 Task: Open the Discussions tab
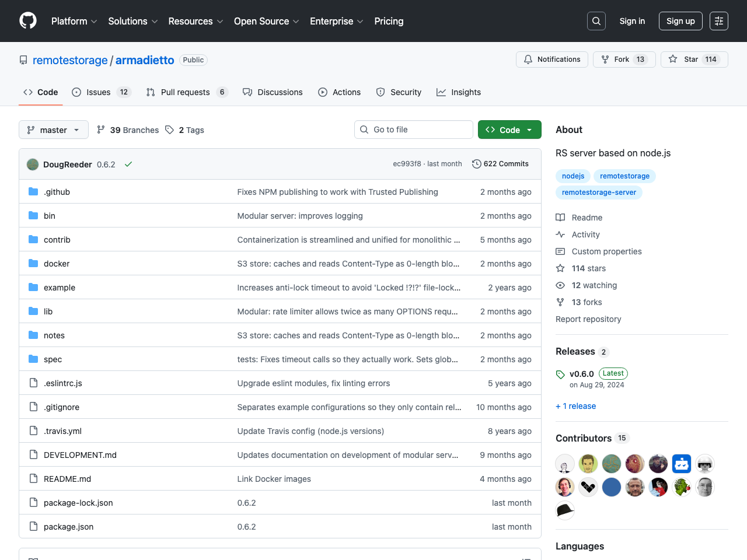(x=280, y=92)
